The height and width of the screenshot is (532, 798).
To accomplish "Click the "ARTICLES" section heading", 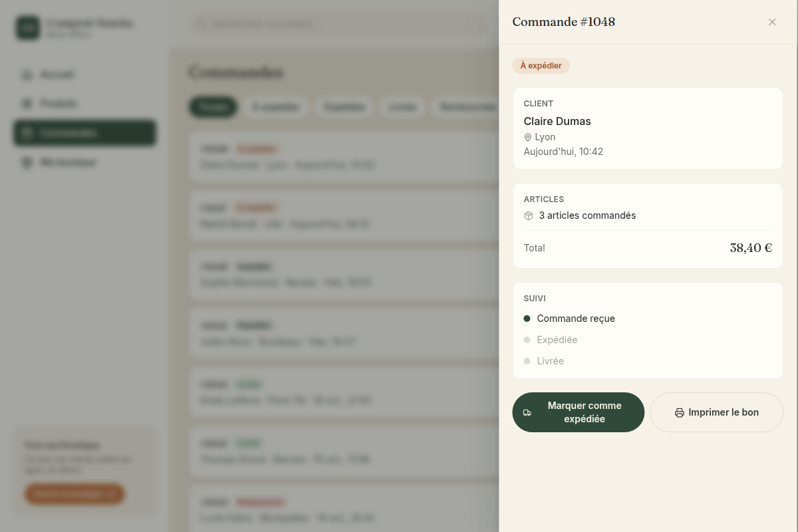I will (544, 199).
